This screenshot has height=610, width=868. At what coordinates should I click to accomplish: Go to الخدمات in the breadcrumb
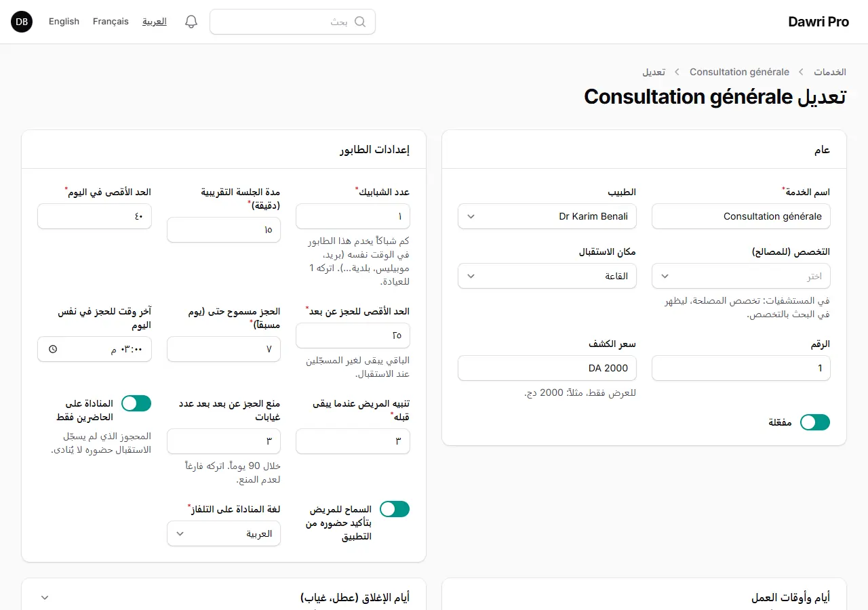tap(830, 72)
